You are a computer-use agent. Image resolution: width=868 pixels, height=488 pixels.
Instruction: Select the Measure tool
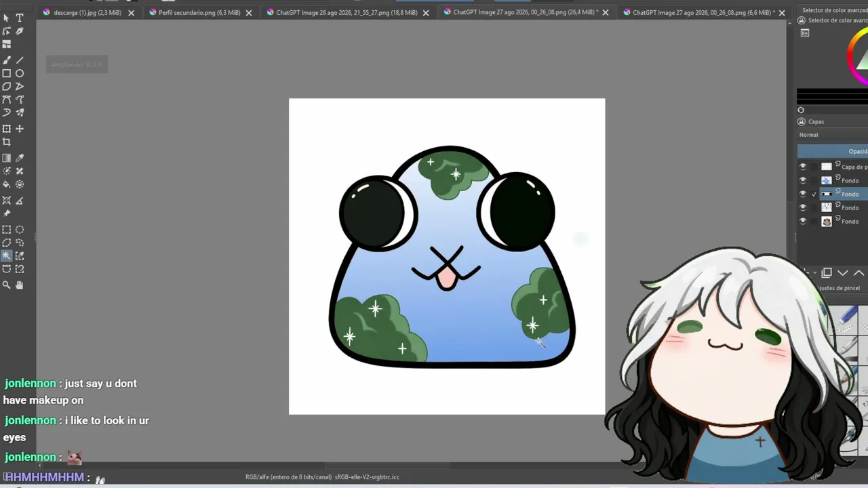20,201
